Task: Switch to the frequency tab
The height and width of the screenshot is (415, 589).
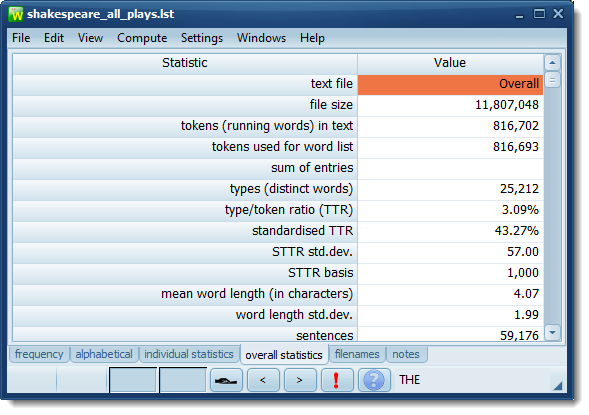Action: [39, 354]
